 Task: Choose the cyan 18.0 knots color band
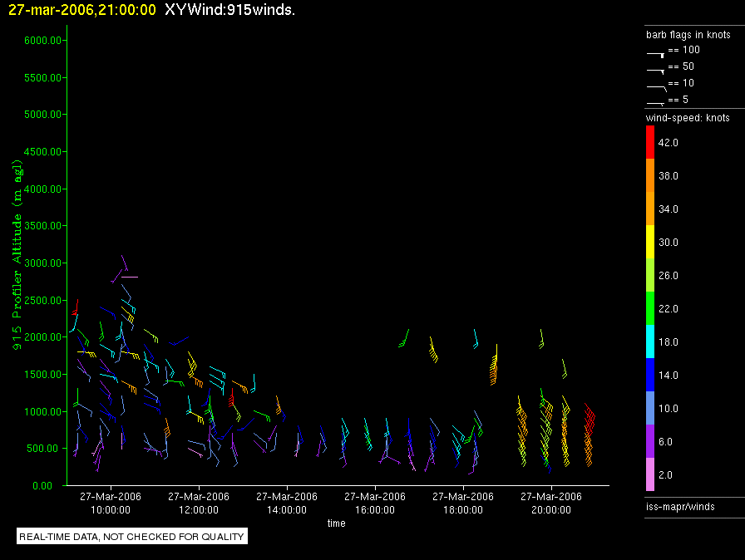click(650, 342)
